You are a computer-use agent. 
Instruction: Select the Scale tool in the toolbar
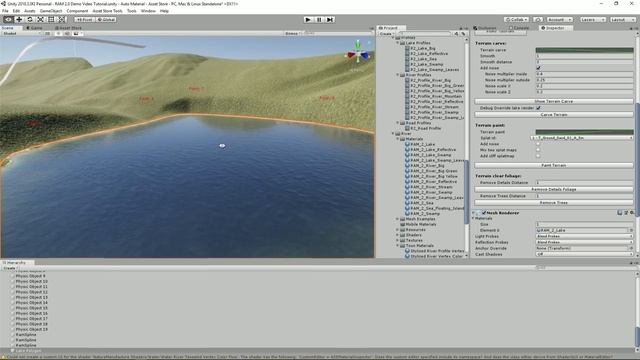tap(40, 19)
